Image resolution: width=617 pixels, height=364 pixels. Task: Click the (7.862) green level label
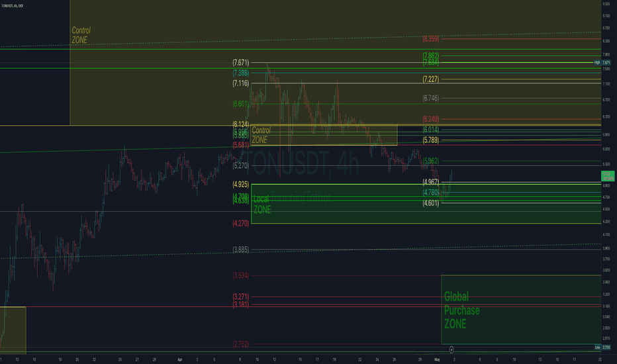click(430, 56)
